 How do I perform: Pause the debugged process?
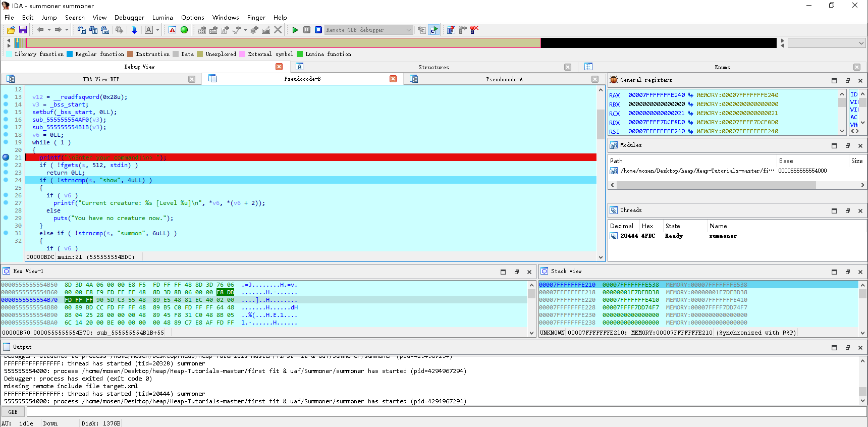307,30
